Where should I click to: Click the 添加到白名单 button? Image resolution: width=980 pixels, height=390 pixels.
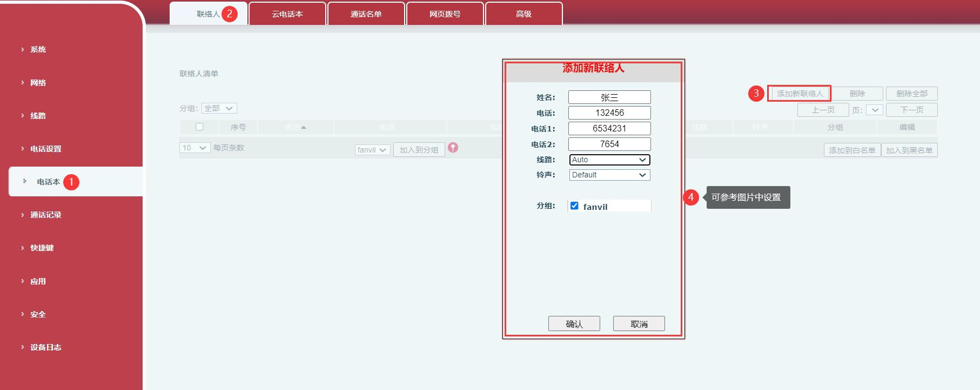coord(853,150)
